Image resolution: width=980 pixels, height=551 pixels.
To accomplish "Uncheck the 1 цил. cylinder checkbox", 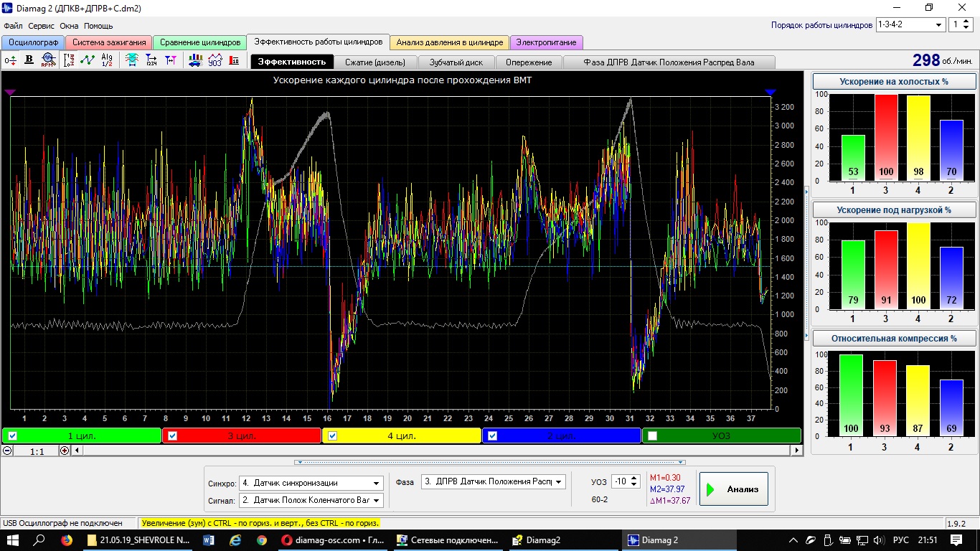I will click(12, 435).
